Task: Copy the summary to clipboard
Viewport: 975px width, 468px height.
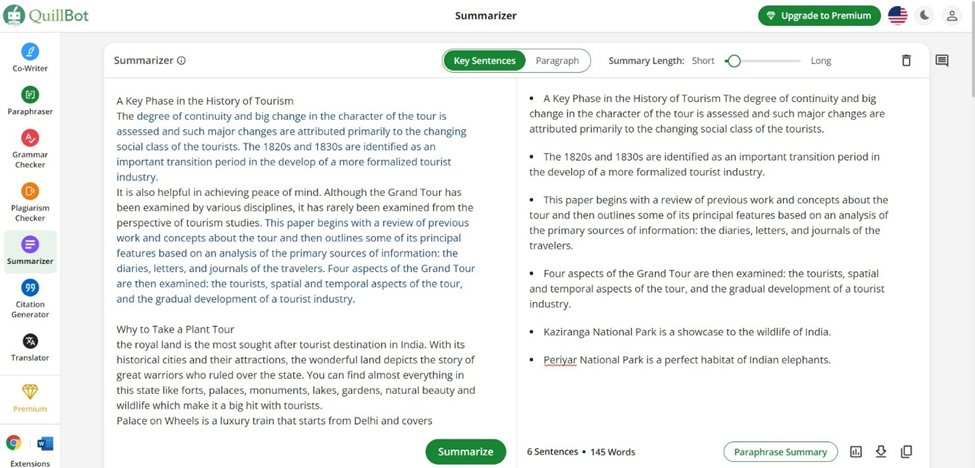Action: coord(906,452)
